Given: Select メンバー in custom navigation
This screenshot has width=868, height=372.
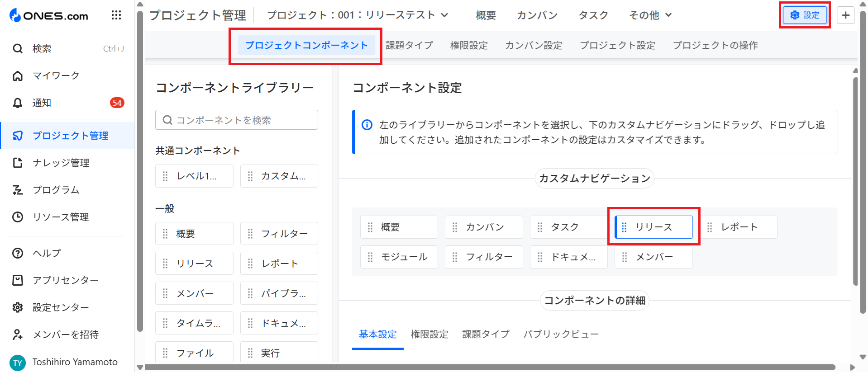Looking at the screenshot, I should [653, 257].
